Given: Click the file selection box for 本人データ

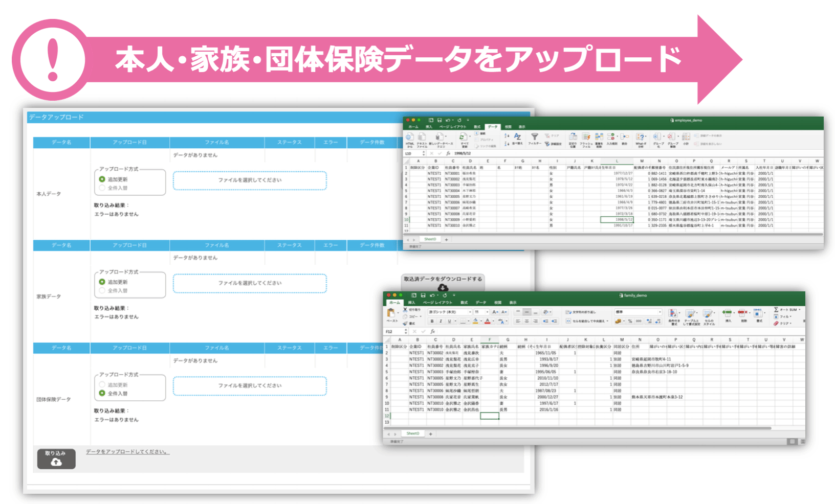Looking at the screenshot, I should click(250, 180).
